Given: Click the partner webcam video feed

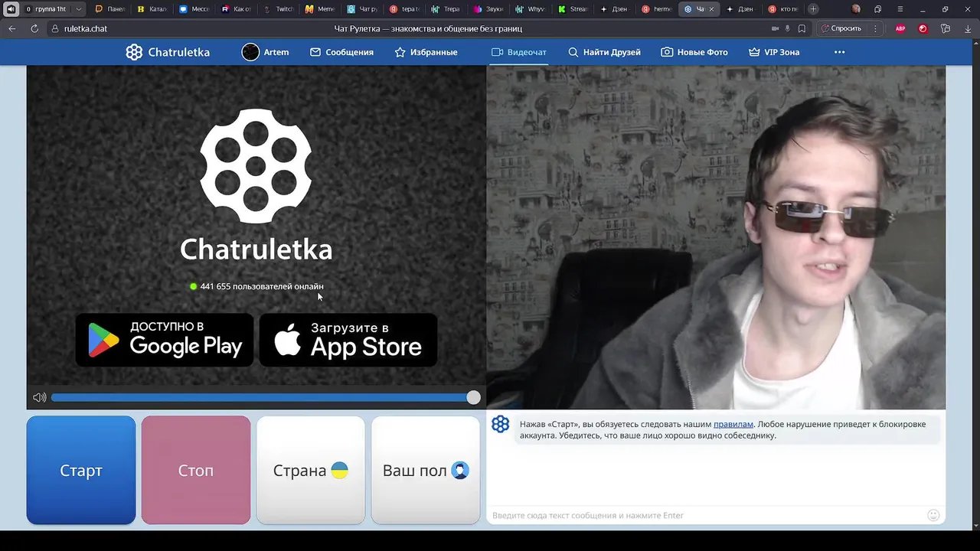Looking at the screenshot, I should click(716, 237).
